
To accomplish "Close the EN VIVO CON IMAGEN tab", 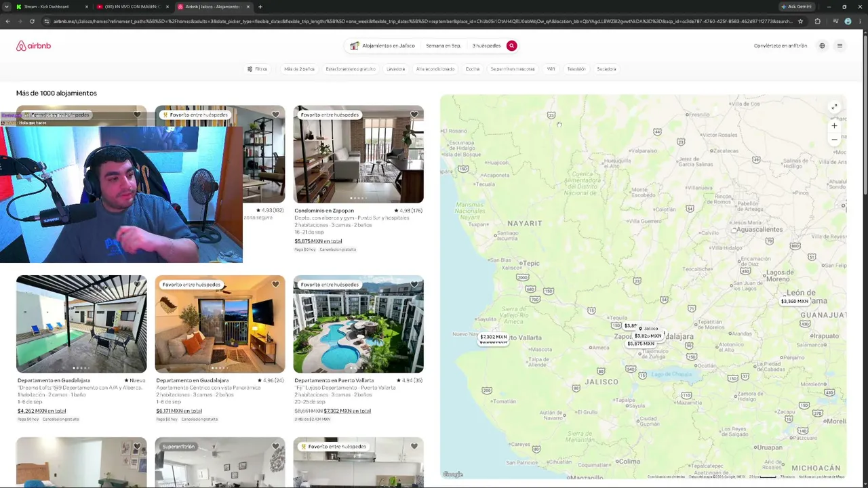I will coord(167,7).
